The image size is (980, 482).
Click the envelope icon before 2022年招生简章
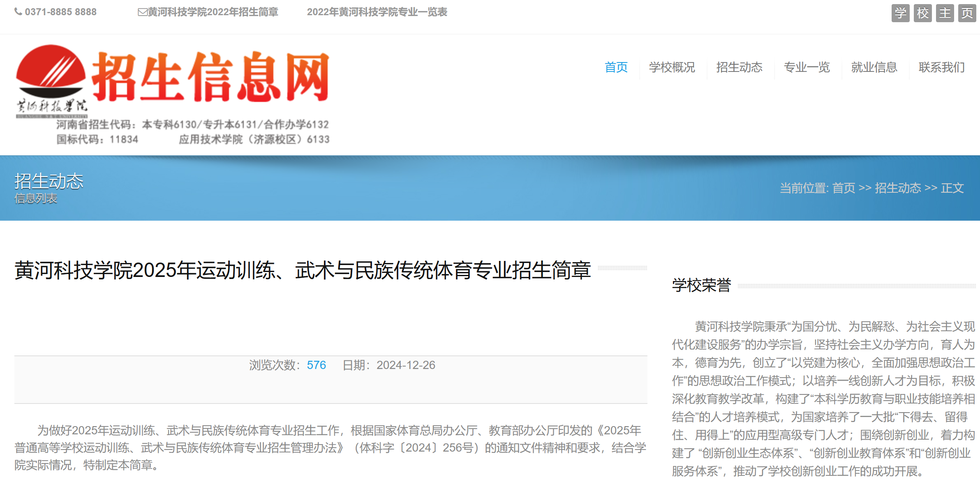[x=142, y=12]
